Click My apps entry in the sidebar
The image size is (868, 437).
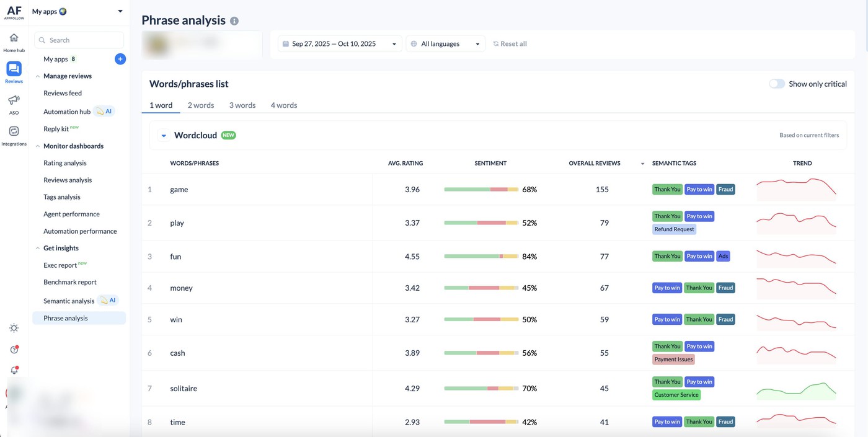click(x=55, y=59)
